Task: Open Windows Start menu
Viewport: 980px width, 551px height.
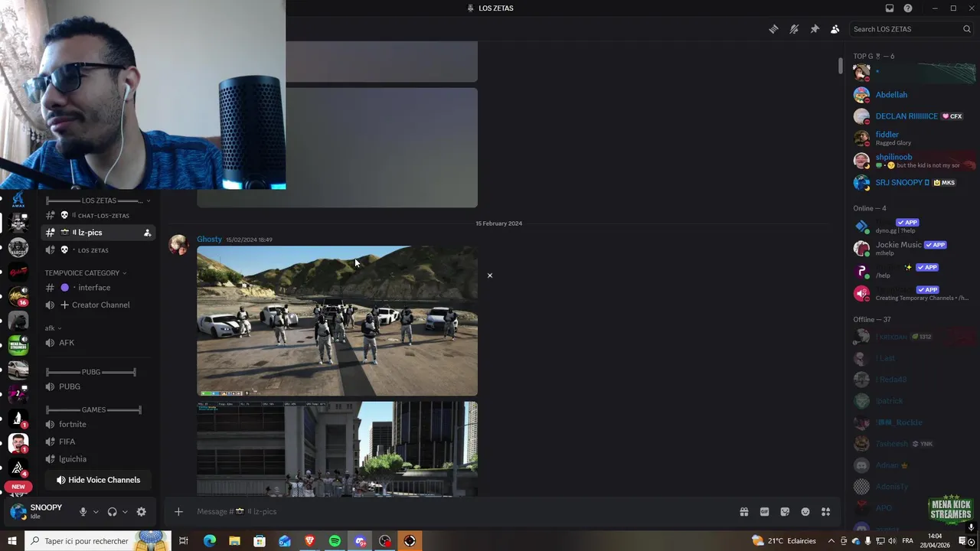Action: 11,541
